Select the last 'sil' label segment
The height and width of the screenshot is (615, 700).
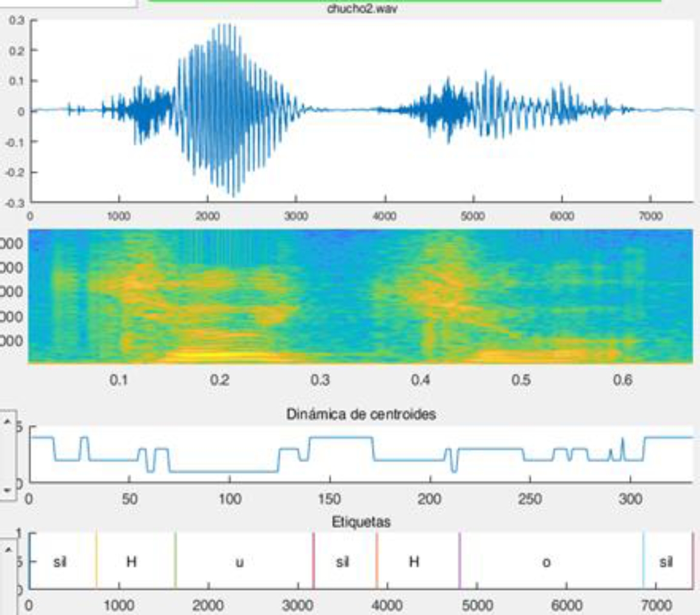665,562
